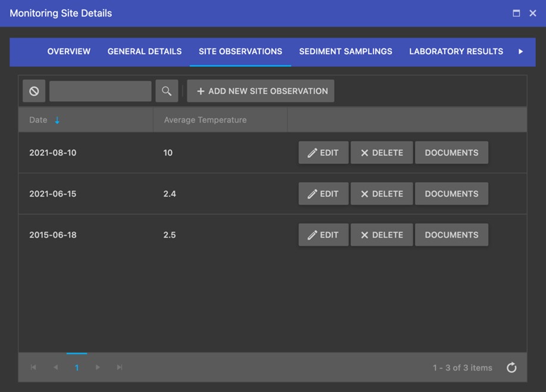Go to the last page of results
Viewport: 546px width, 392px height.
(x=120, y=367)
